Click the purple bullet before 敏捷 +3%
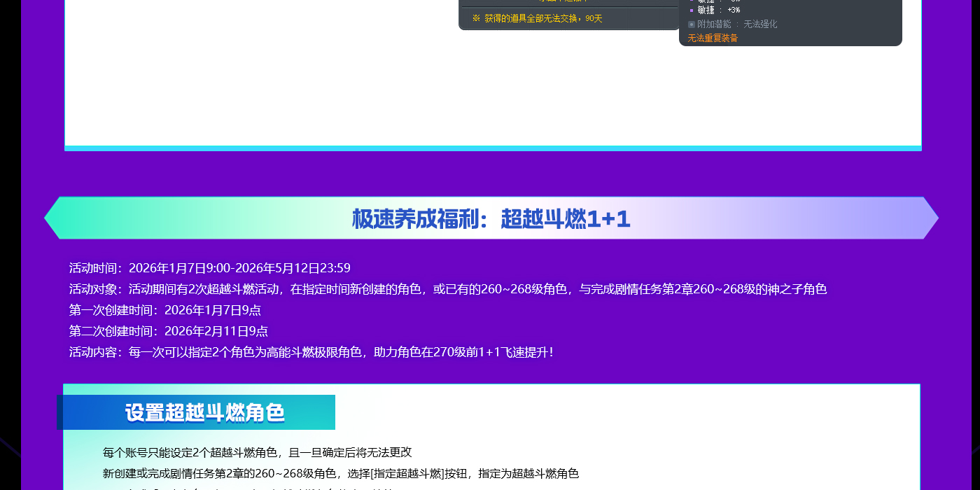980x490 pixels. [692, 10]
